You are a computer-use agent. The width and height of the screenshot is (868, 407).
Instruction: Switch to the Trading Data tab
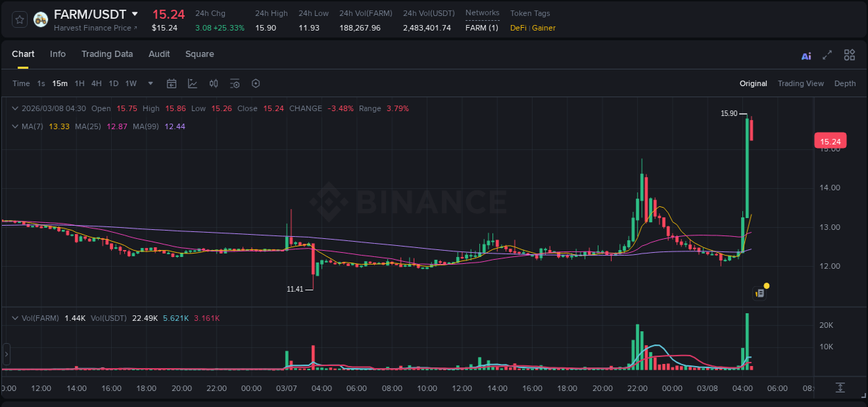point(107,54)
